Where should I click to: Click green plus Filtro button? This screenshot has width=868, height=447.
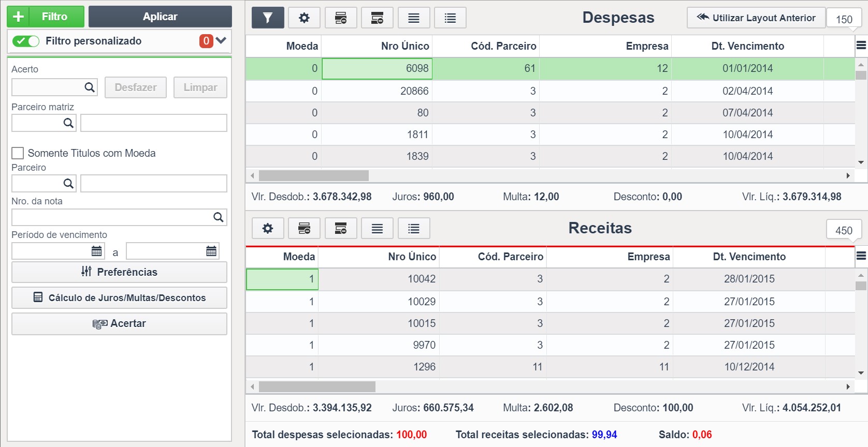(x=46, y=17)
